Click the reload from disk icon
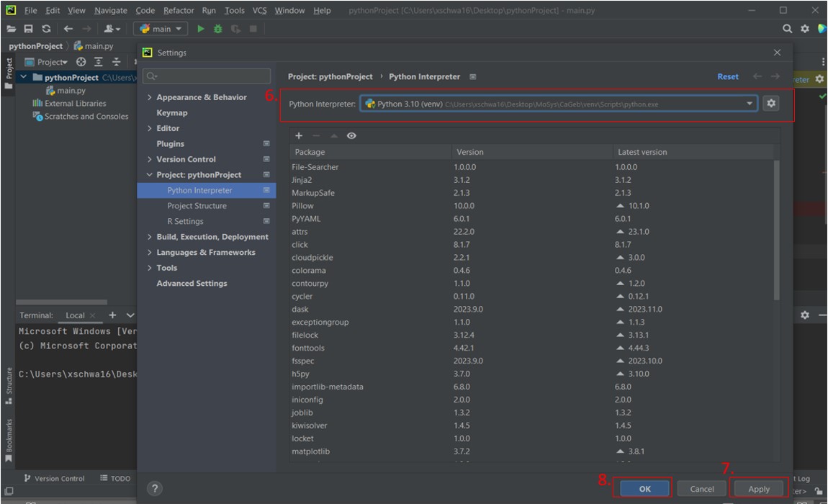This screenshot has width=828, height=504. [x=47, y=29]
